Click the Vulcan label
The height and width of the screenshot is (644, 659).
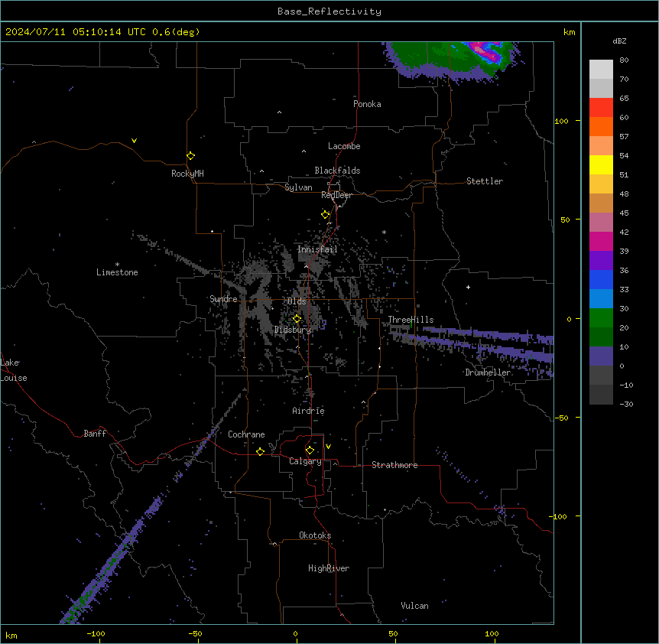pos(414,606)
